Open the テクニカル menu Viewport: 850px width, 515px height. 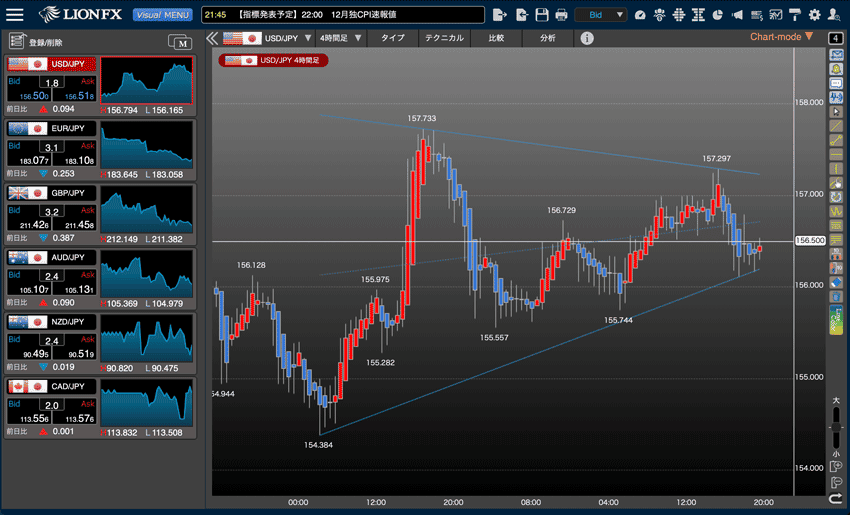[x=443, y=38]
